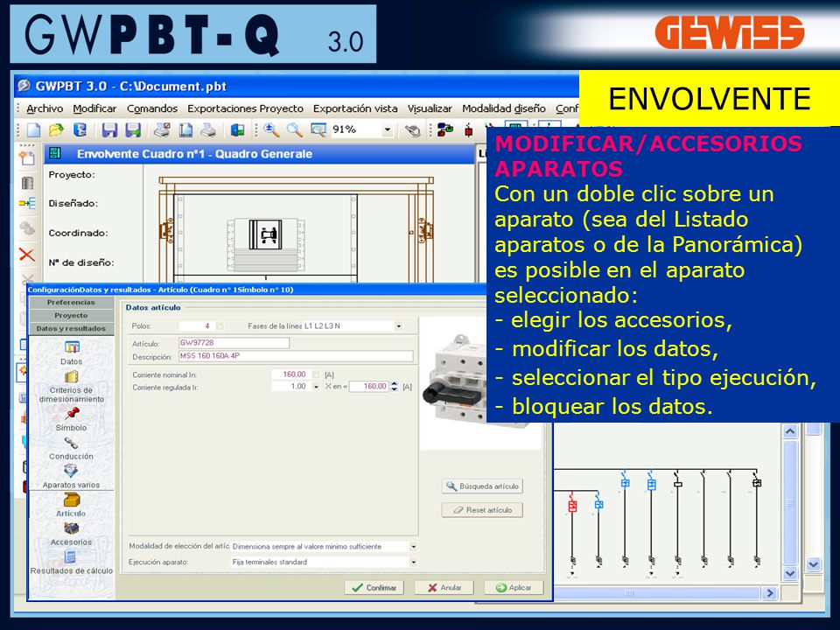This screenshot has width=840, height=630.
Task: Click the grey printer print icon
Action: pyautogui.click(x=208, y=129)
